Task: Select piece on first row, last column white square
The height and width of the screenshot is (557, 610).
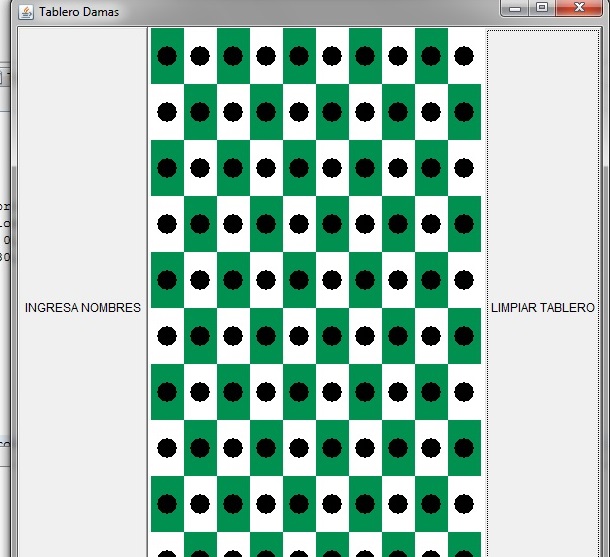Action: coord(464,56)
